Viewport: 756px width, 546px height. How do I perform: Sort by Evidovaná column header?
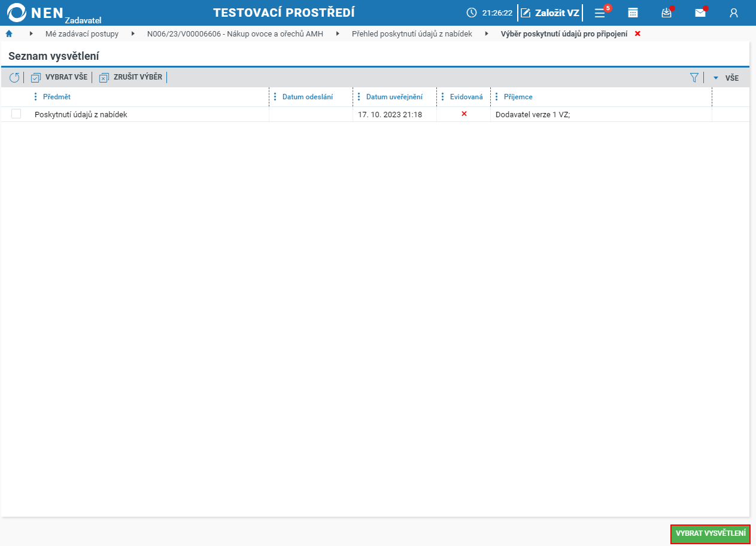pos(466,97)
